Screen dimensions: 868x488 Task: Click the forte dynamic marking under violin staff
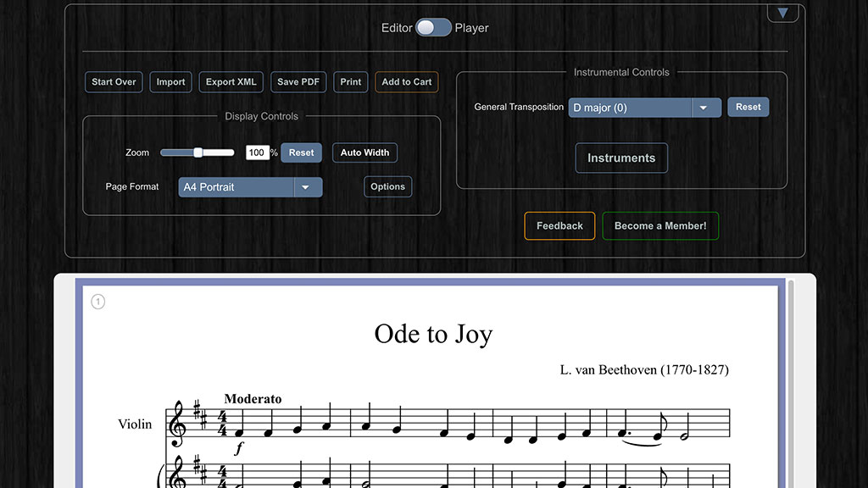[x=238, y=447]
